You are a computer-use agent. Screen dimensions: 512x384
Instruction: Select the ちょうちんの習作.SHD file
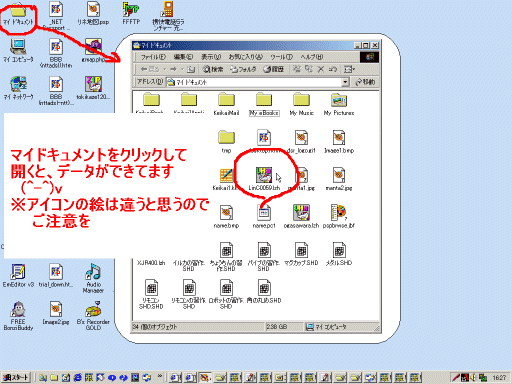coord(226,257)
